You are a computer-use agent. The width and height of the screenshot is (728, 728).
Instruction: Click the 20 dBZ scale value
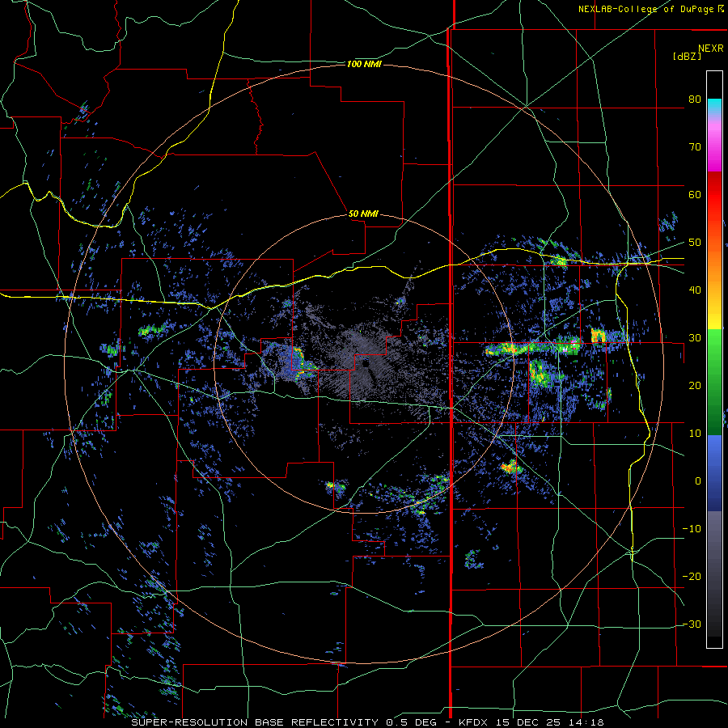click(695, 385)
